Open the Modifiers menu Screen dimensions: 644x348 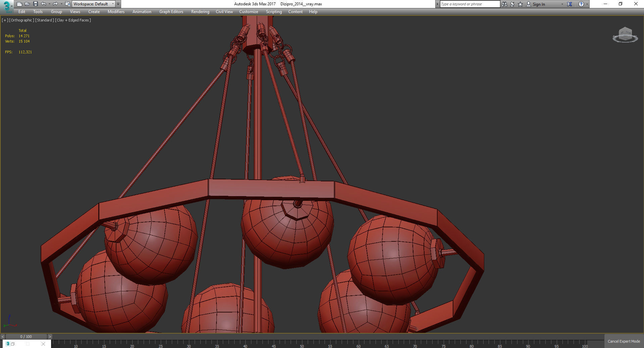(x=116, y=12)
